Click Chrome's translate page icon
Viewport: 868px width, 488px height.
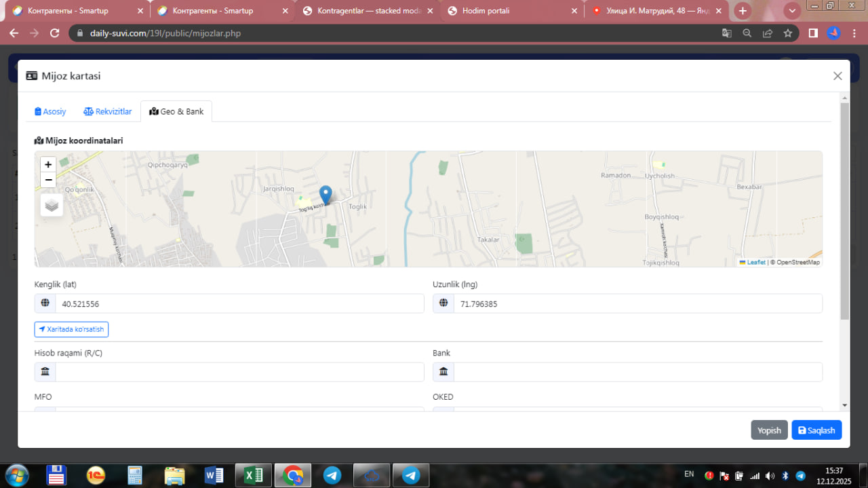coord(726,33)
